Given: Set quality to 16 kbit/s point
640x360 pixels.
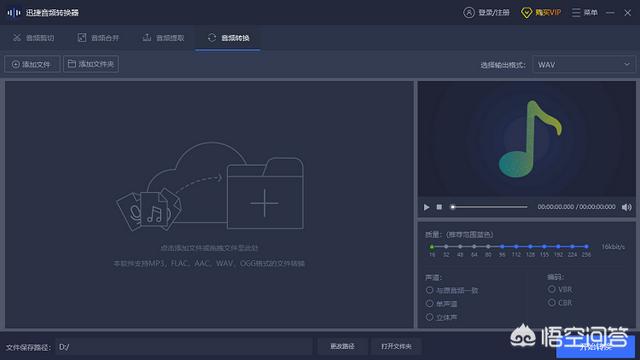Looking at the screenshot, I should [x=432, y=247].
